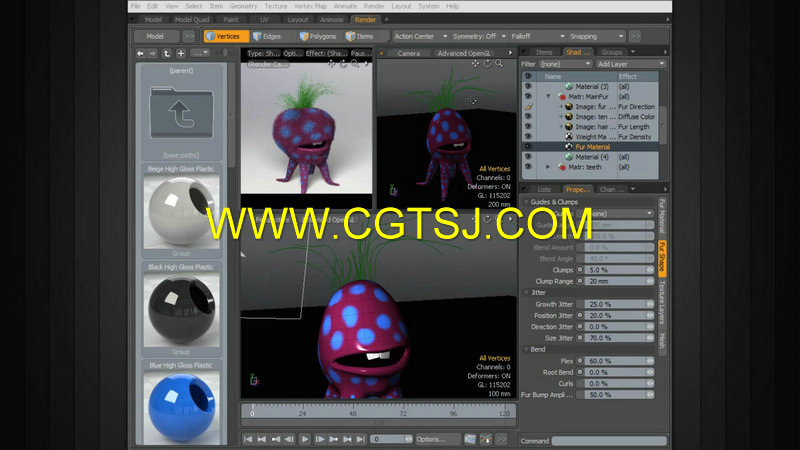Open the Geometry menu
Screen dimensions: 800x450
pyautogui.click(x=243, y=6)
